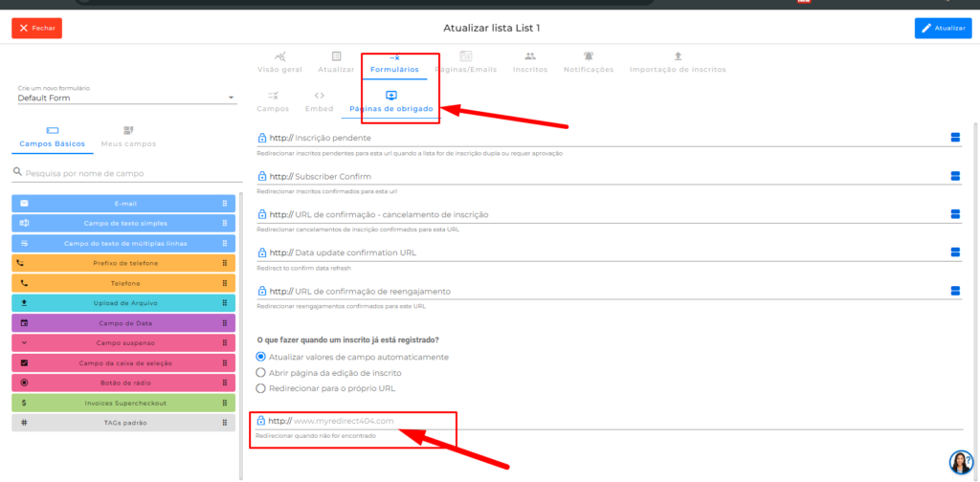Select Redirecionar para o próprio URL option
The width and height of the screenshot is (980, 482).
(x=260, y=387)
